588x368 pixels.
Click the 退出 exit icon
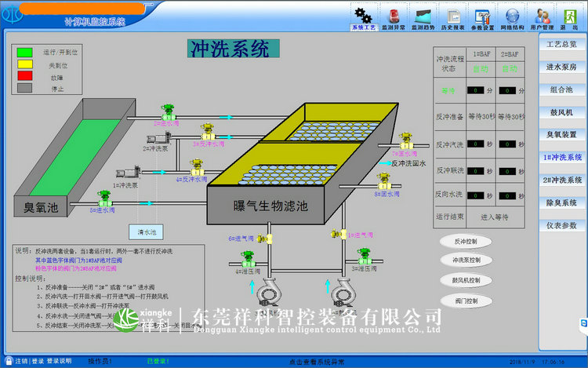pyautogui.click(x=569, y=16)
